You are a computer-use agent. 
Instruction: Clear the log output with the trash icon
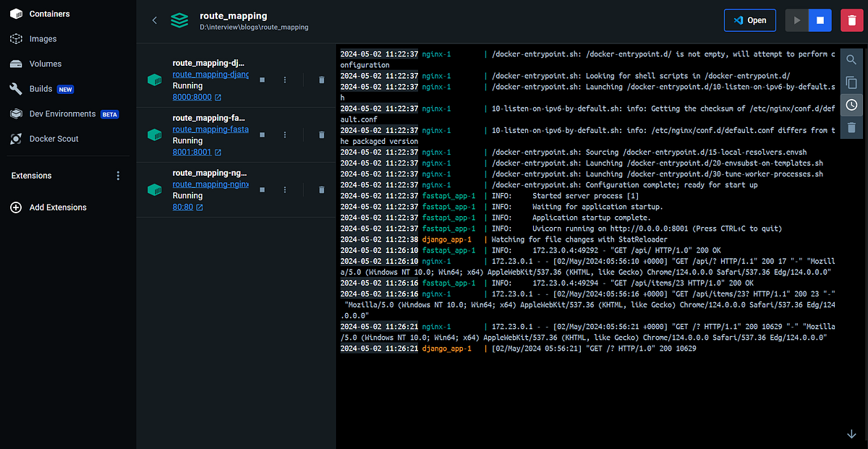(x=851, y=128)
